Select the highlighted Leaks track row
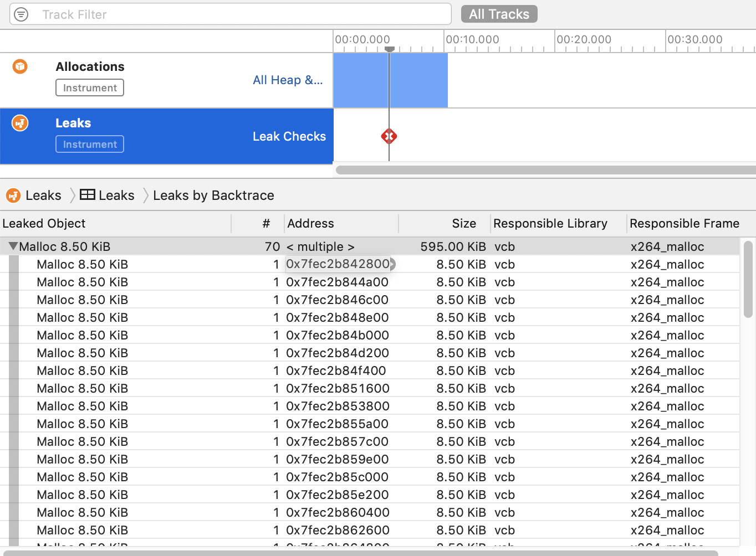The height and width of the screenshot is (556, 756). [x=166, y=136]
